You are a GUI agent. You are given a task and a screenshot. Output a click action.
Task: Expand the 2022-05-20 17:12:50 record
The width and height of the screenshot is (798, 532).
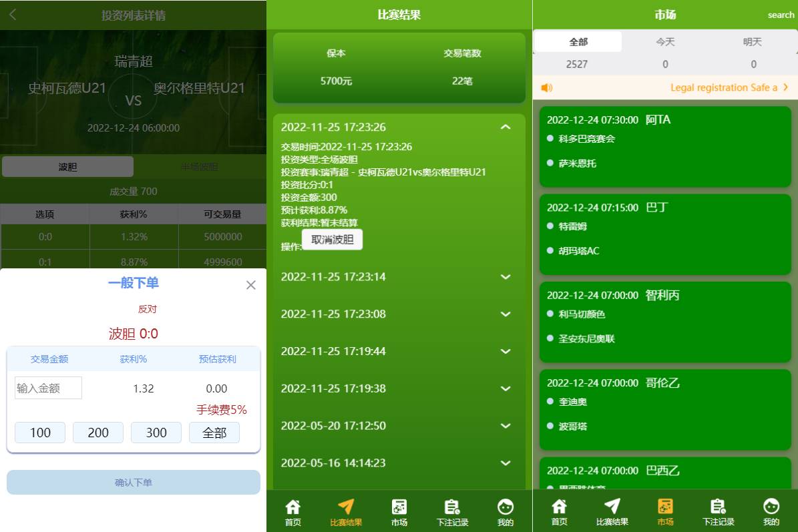pyautogui.click(x=506, y=426)
